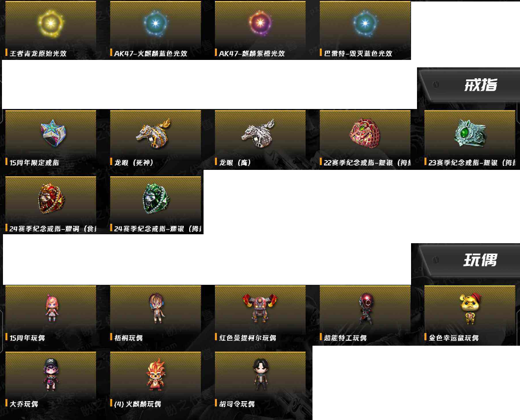The image size is (520, 420).
Task: Select the 巴雷特-毁灭蓝色光效 item
Action: [x=365, y=30]
